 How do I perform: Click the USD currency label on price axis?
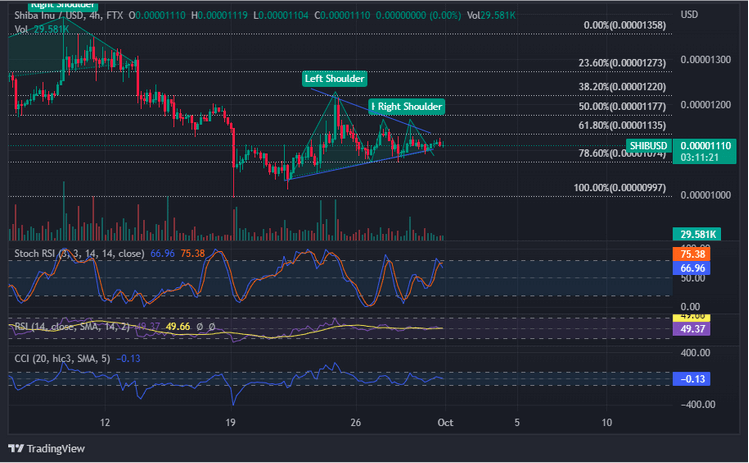(689, 14)
